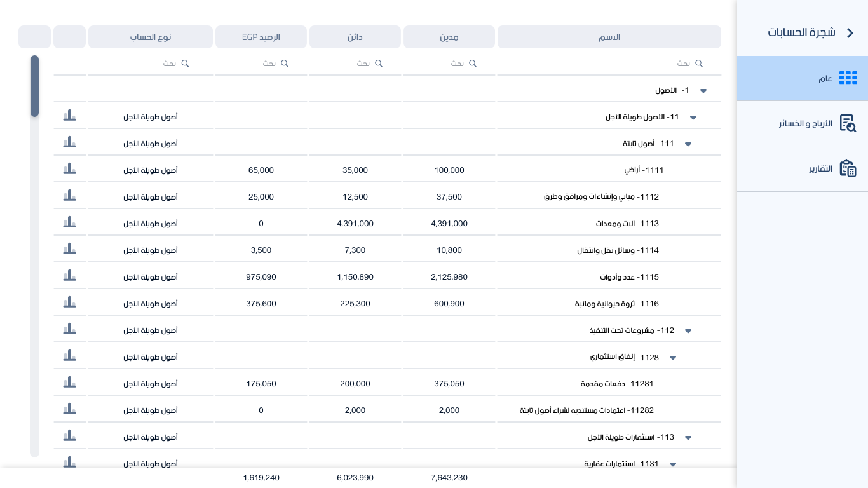Collapse the 1128- إنفاق استثماري node
The width and height of the screenshot is (868, 488).
(673, 358)
